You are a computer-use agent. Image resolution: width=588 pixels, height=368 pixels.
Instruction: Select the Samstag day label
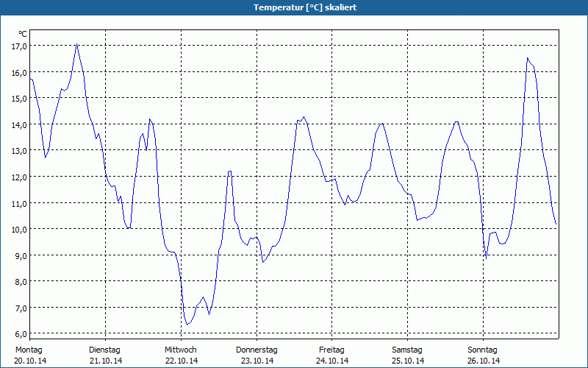coord(407,350)
